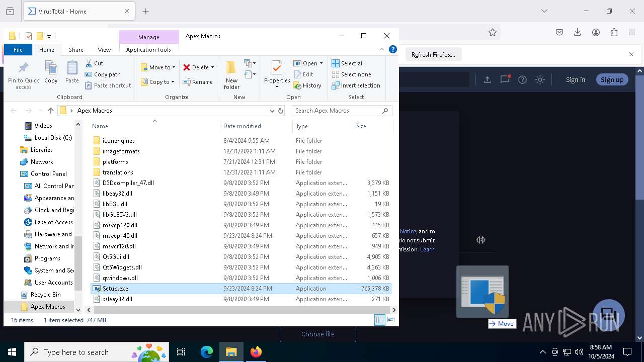
Task: Open Task View on taskbar
Action: click(x=181, y=352)
